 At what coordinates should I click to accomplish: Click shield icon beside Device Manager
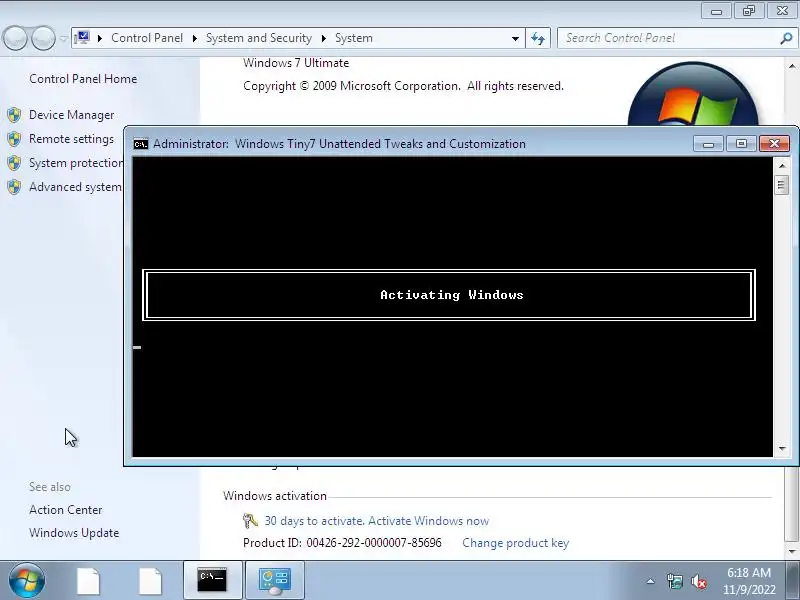14,115
